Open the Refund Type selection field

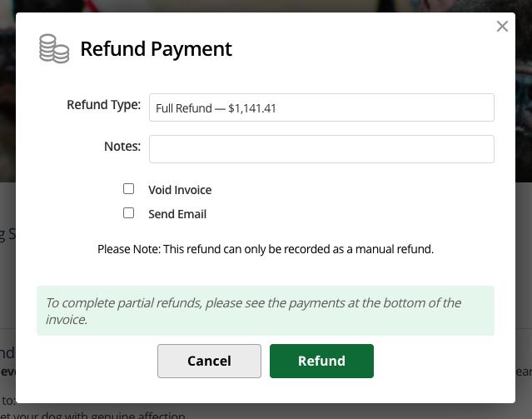[321, 107]
